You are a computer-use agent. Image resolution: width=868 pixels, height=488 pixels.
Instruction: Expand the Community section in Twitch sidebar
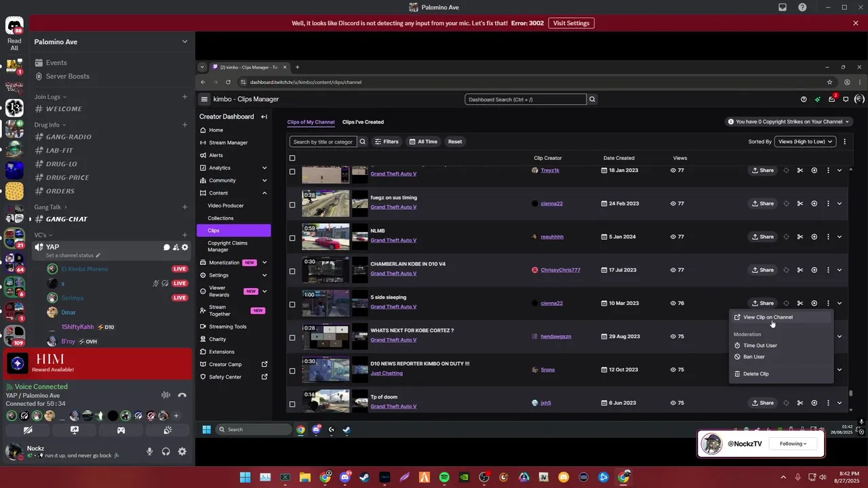pos(264,180)
